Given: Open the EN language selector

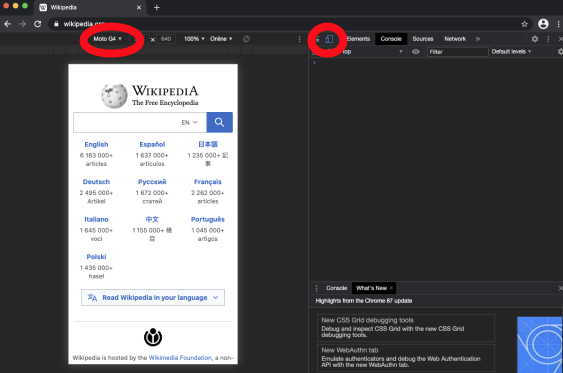Looking at the screenshot, I should click(x=189, y=122).
